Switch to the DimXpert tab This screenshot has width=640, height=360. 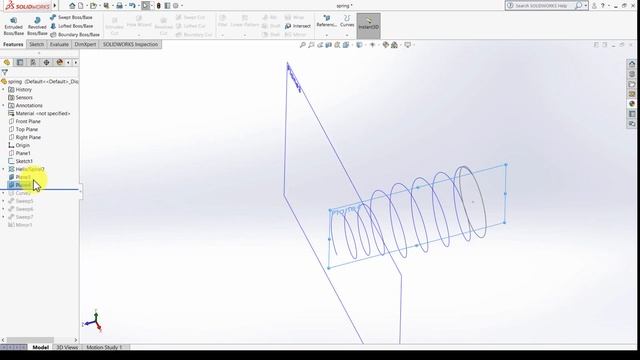click(x=85, y=44)
